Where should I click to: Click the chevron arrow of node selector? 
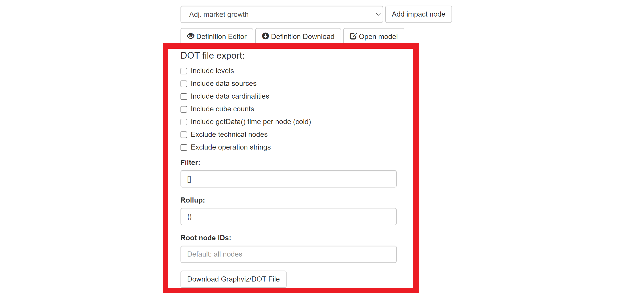tap(378, 15)
